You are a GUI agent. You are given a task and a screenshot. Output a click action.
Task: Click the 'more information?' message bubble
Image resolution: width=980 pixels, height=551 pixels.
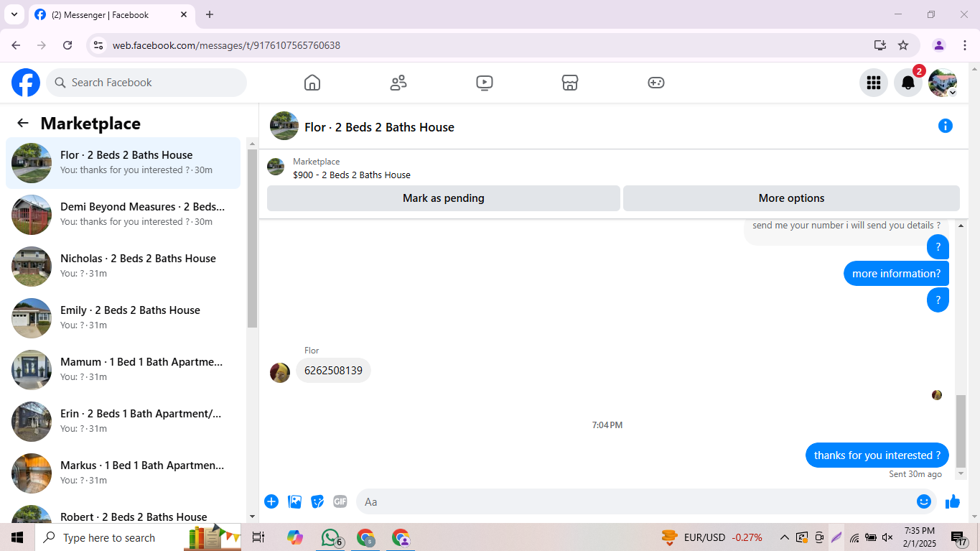click(896, 273)
